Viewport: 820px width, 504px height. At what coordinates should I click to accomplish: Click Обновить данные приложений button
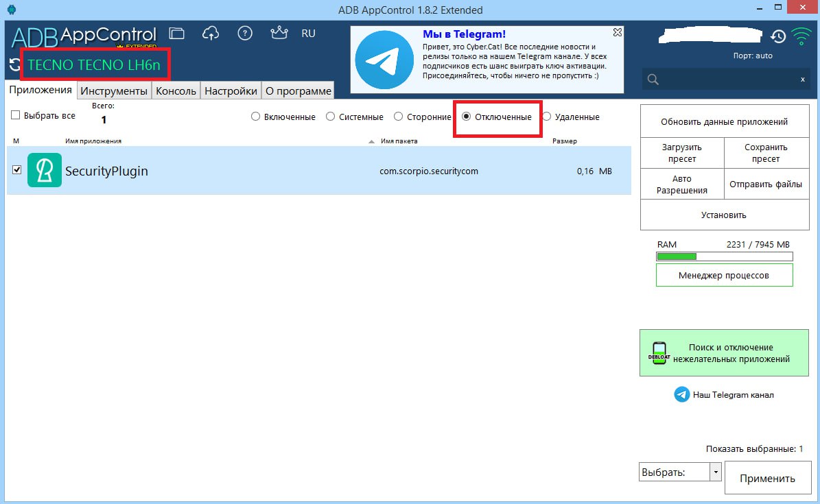725,122
